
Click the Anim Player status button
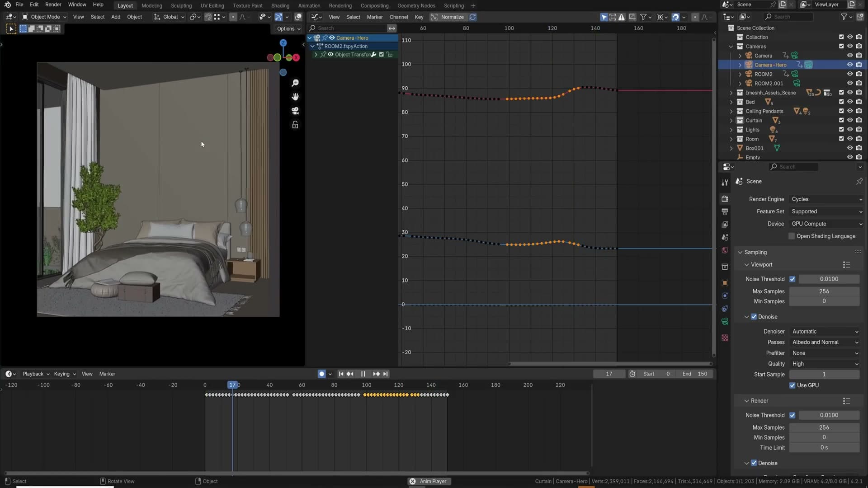[429, 482]
